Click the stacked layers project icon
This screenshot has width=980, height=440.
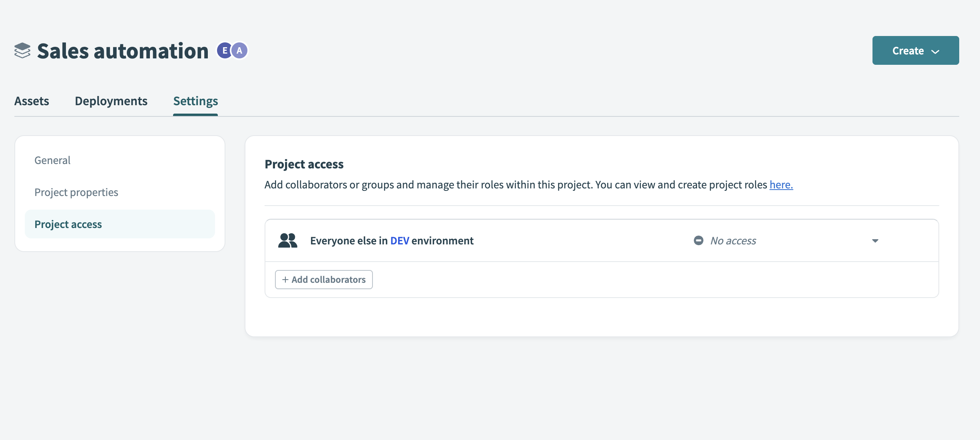[x=22, y=51]
